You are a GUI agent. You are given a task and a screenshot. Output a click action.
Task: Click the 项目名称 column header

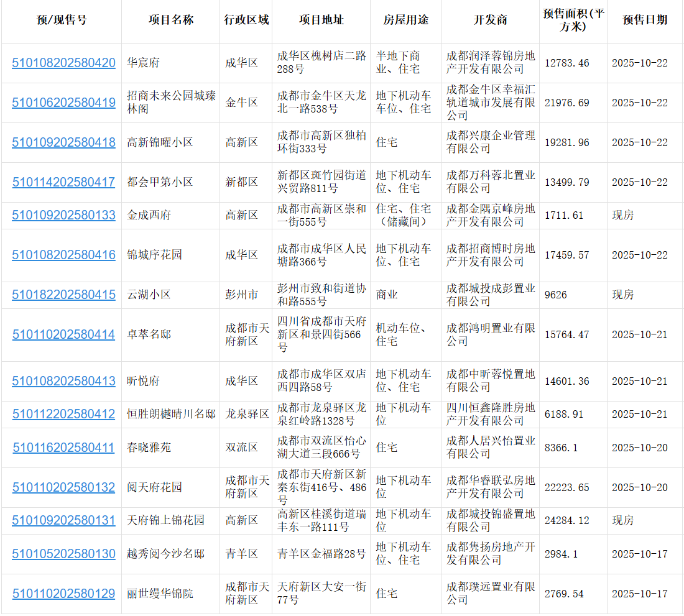point(171,20)
